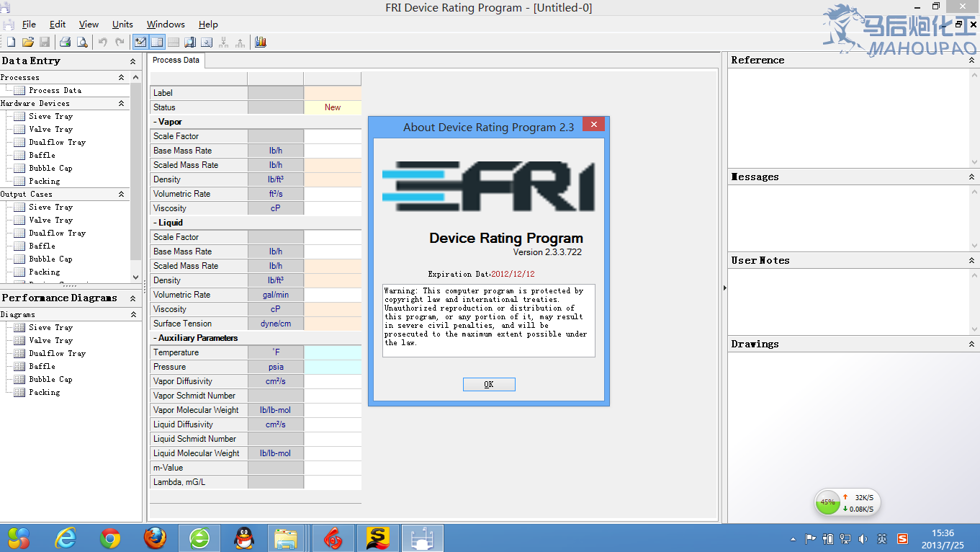The width and height of the screenshot is (980, 552).
Task: Click the Sogou S tray icon
Action: 902,538
